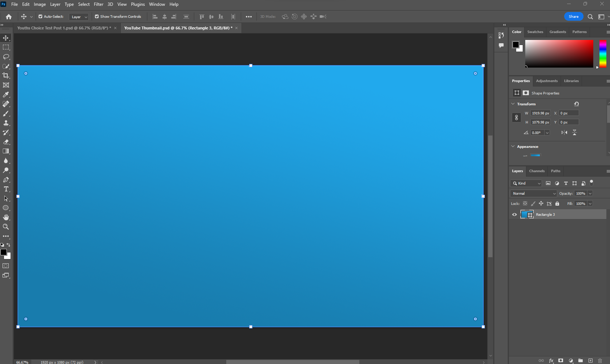610x364 pixels.
Task: Hide the Rectangle 3 layer
Action: (514, 215)
